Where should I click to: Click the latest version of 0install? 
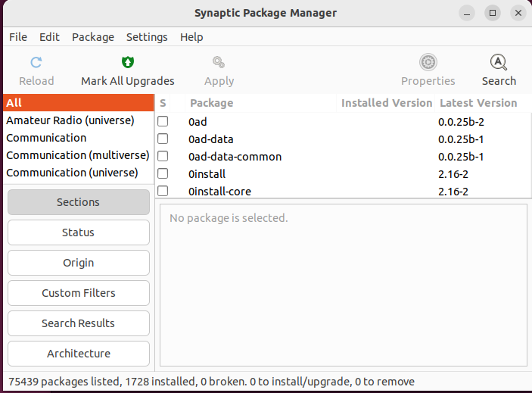click(453, 174)
